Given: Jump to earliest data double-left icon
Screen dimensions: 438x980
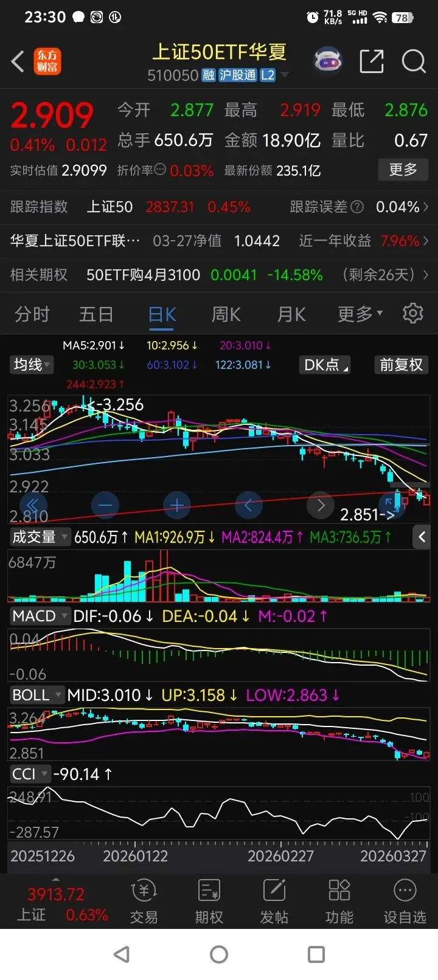Looking at the screenshot, I should pyautogui.click(x=33, y=505).
